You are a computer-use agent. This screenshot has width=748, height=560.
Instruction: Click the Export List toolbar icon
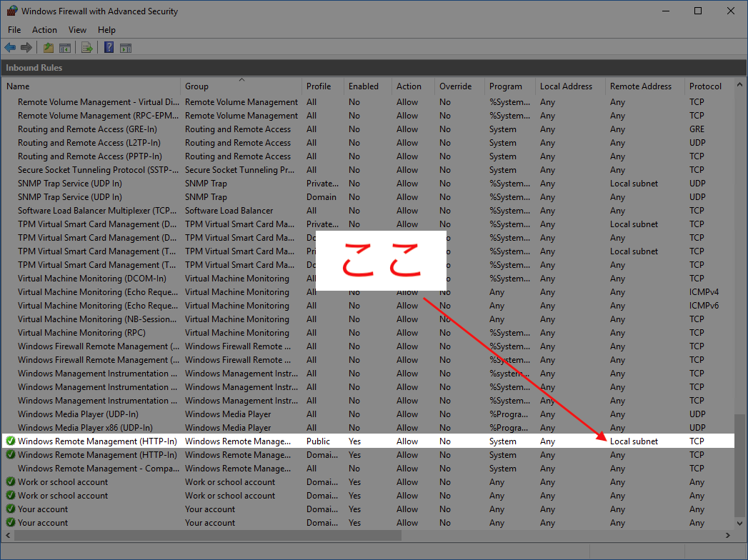coord(87,48)
